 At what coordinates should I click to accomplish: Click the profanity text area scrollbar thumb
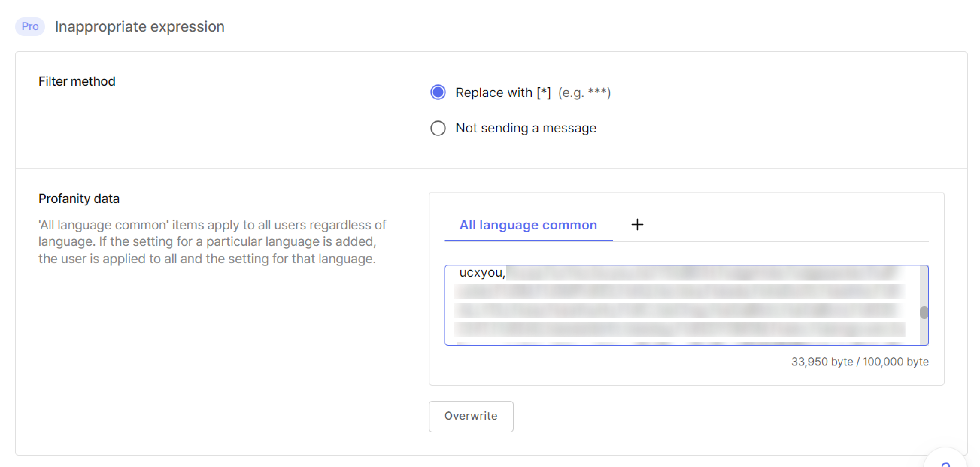[924, 312]
